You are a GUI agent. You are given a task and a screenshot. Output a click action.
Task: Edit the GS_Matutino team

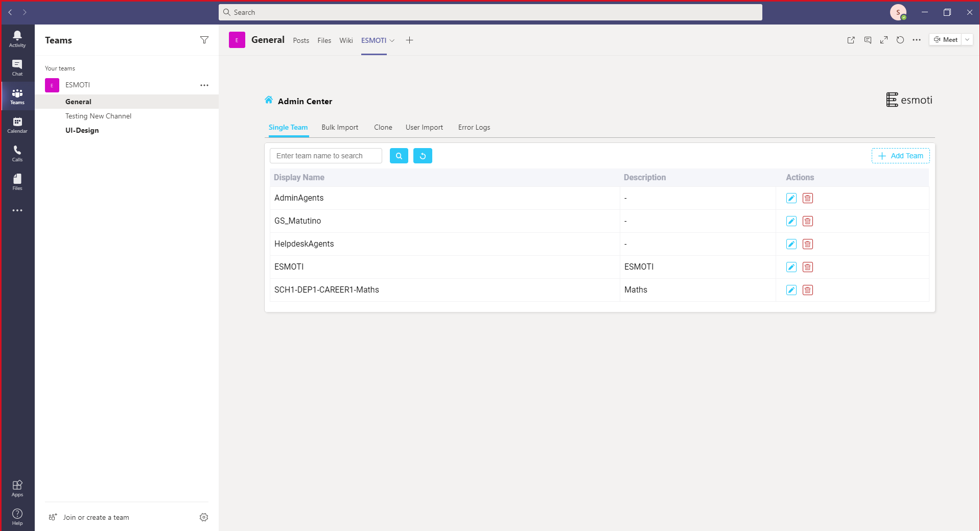(791, 221)
